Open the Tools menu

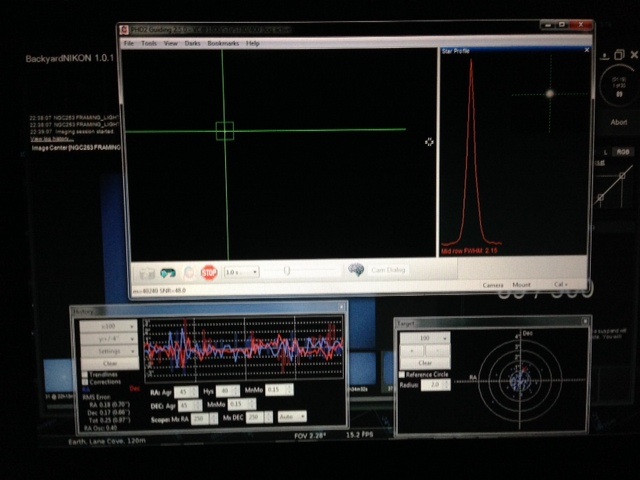pos(149,44)
